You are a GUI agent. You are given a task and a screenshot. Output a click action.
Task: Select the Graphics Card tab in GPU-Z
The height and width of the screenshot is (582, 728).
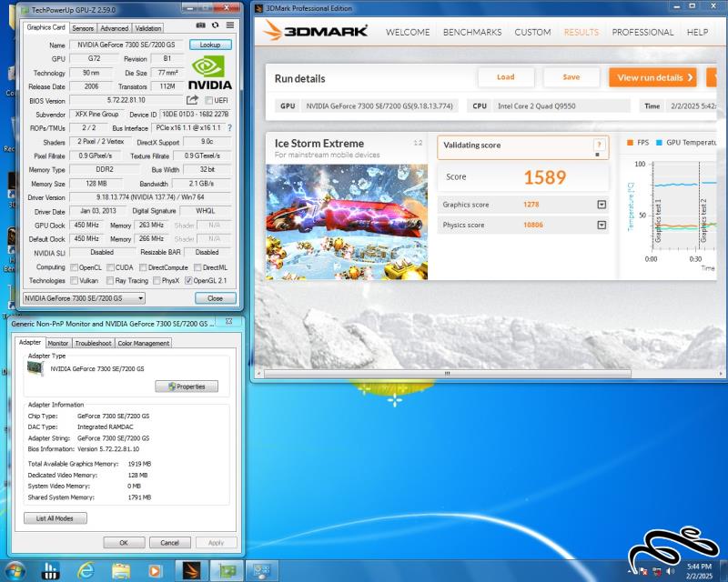tap(46, 27)
